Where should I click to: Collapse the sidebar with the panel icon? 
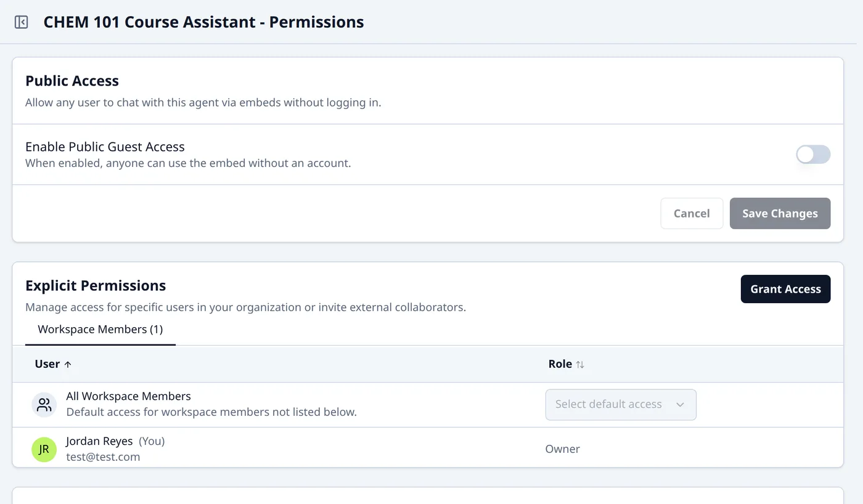click(21, 22)
